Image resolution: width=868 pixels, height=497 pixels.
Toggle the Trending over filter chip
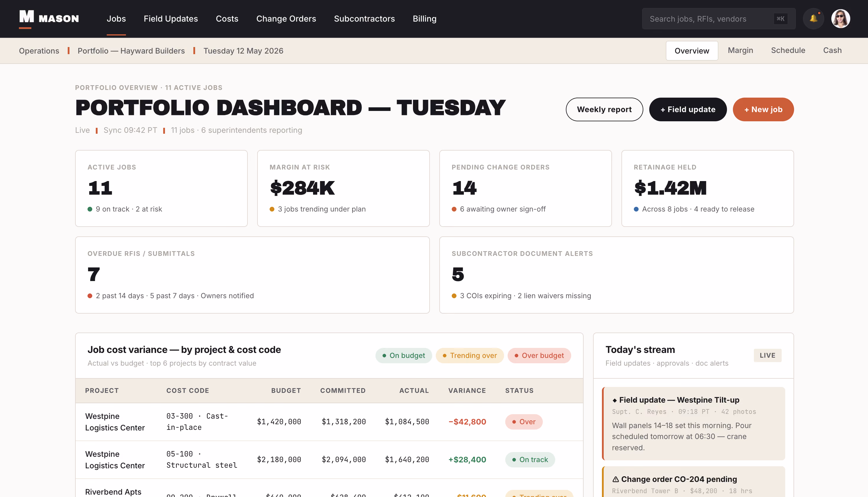click(x=470, y=355)
